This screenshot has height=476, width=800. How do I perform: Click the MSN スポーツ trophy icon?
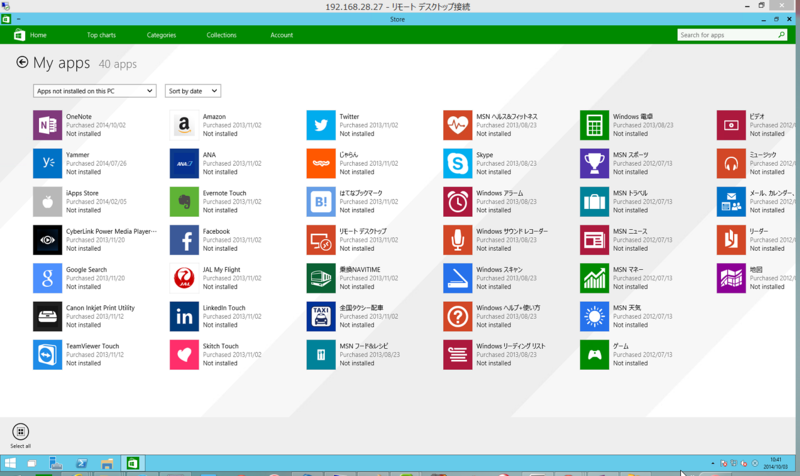click(x=594, y=163)
